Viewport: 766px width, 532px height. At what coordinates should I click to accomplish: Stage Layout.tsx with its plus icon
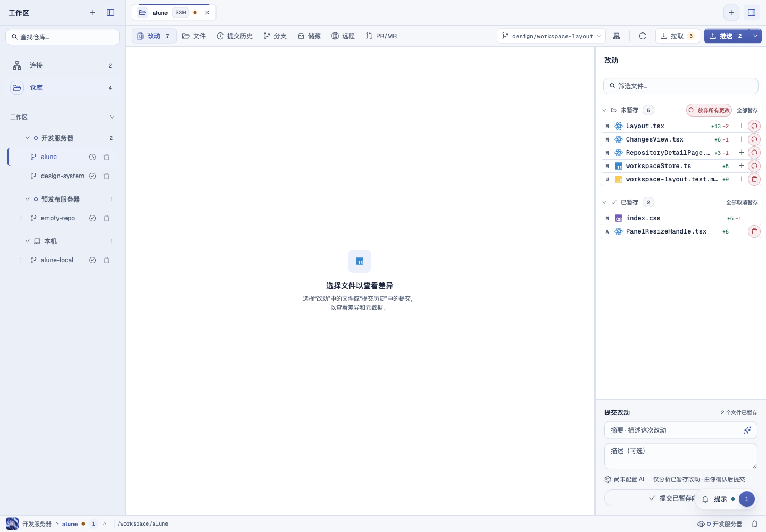[x=742, y=126]
